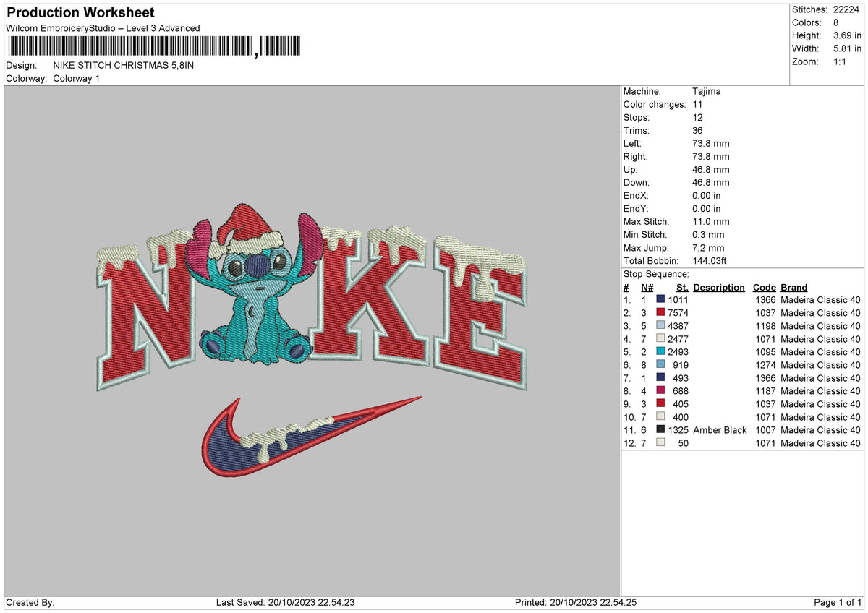868x613 pixels.
Task: Click the steel blue swatch beside 919
Action: click(x=660, y=365)
